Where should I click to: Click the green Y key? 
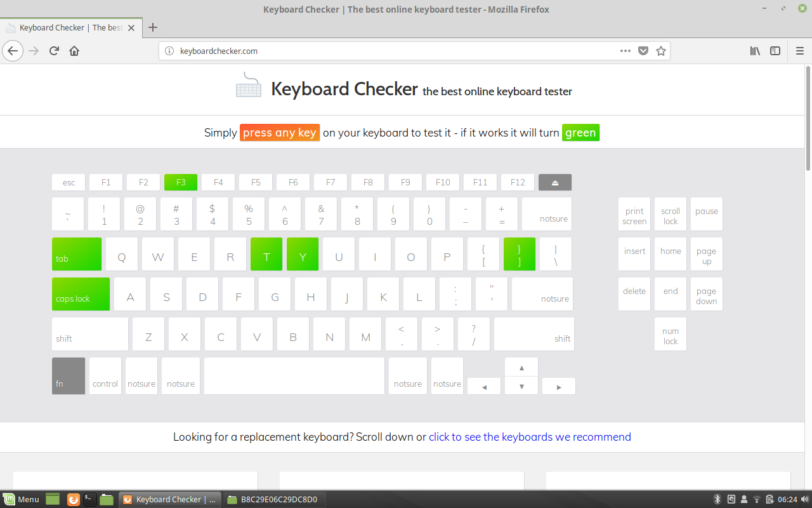pyautogui.click(x=303, y=254)
